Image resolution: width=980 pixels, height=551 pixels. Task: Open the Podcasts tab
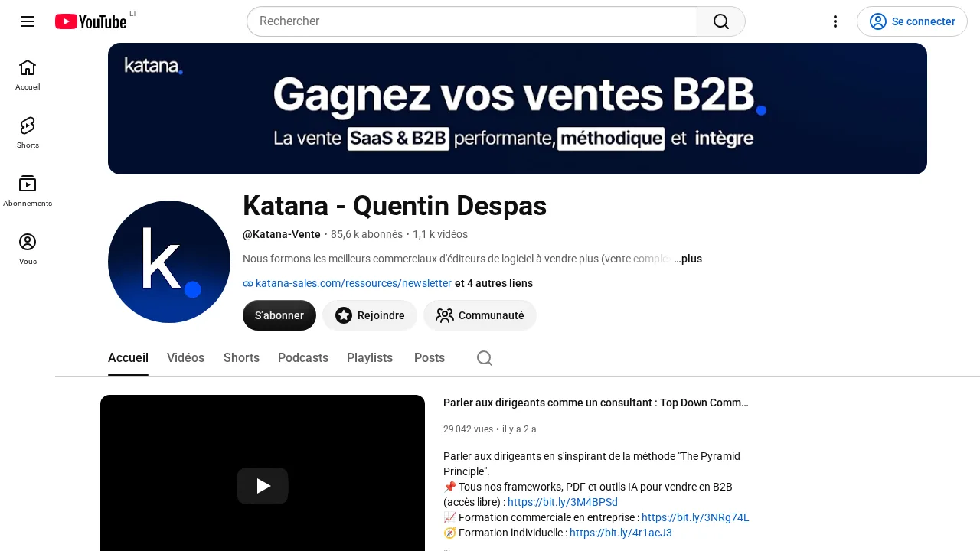point(303,358)
